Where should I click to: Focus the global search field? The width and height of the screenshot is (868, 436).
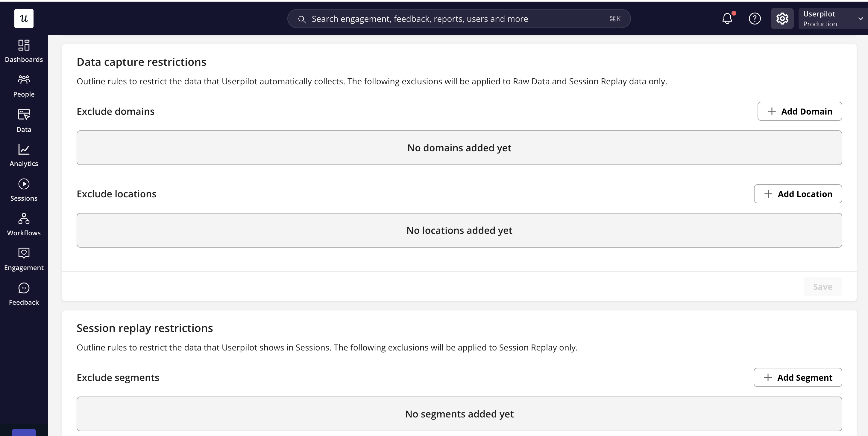[x=459, y=19]
